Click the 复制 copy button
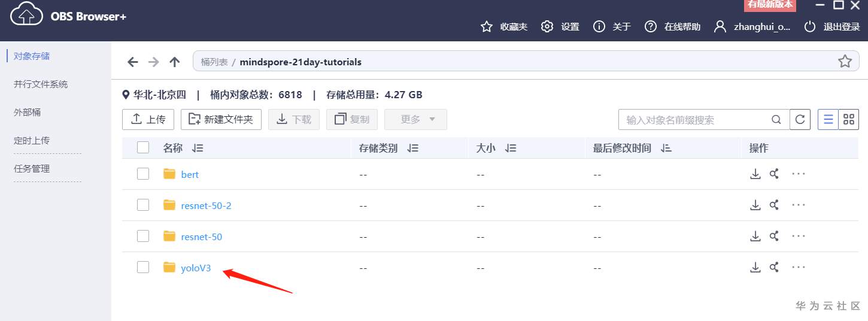 352,119
